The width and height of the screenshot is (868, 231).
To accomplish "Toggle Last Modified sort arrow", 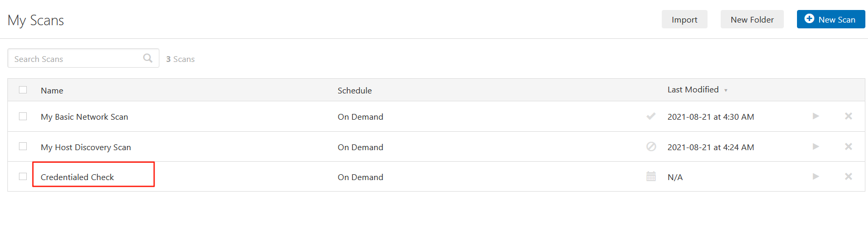I will [726, 90].
